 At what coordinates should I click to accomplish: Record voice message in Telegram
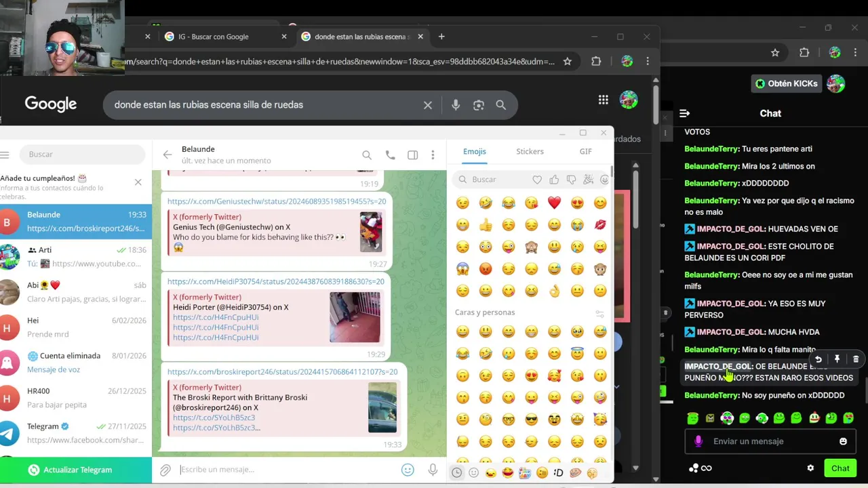433,470
